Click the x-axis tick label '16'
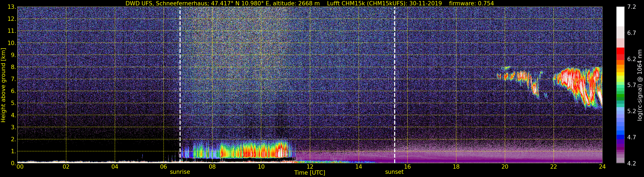The width and height of the screenshot is (644, 177). pyautogui.click(x=407, y=167)
